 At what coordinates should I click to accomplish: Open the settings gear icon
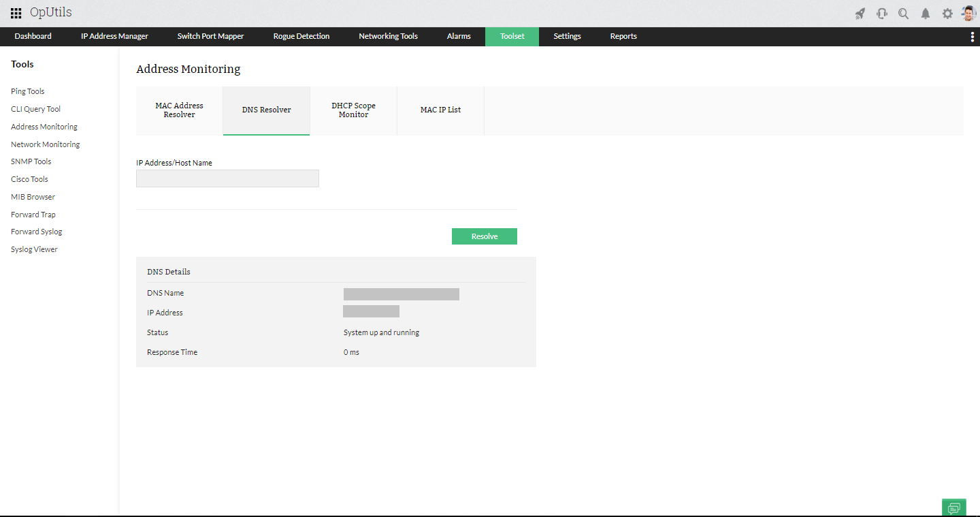click(x=947, y=14)
